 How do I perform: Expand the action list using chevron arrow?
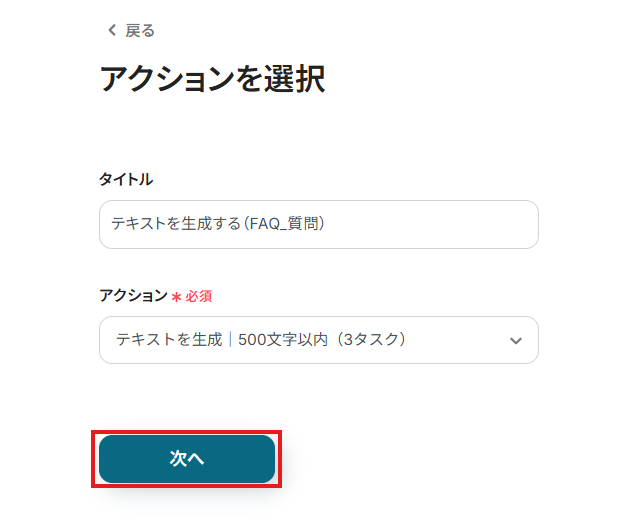[x=516, y=341]
